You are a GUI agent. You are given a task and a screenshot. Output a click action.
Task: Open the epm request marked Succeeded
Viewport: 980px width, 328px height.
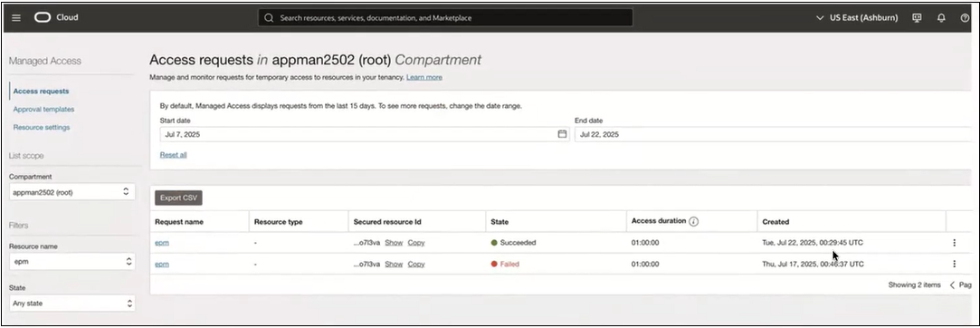click(162, 242)
